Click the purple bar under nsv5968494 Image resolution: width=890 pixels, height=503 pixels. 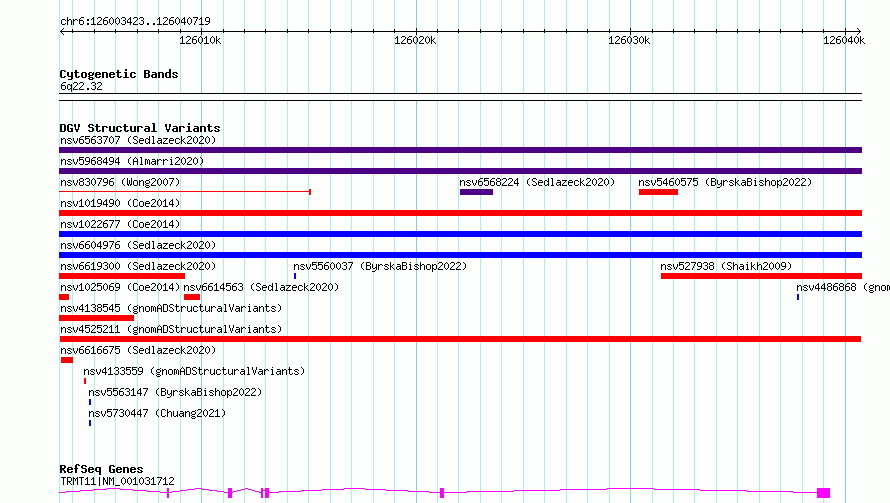(x=460, y=171)
